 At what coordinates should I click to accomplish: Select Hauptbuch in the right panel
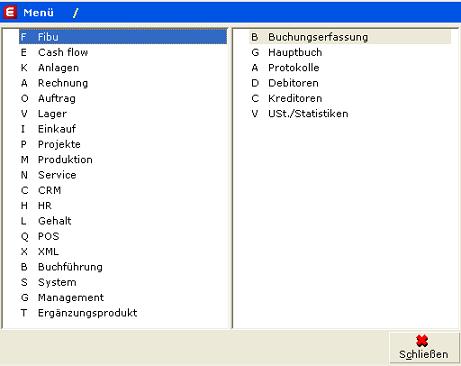350,52
